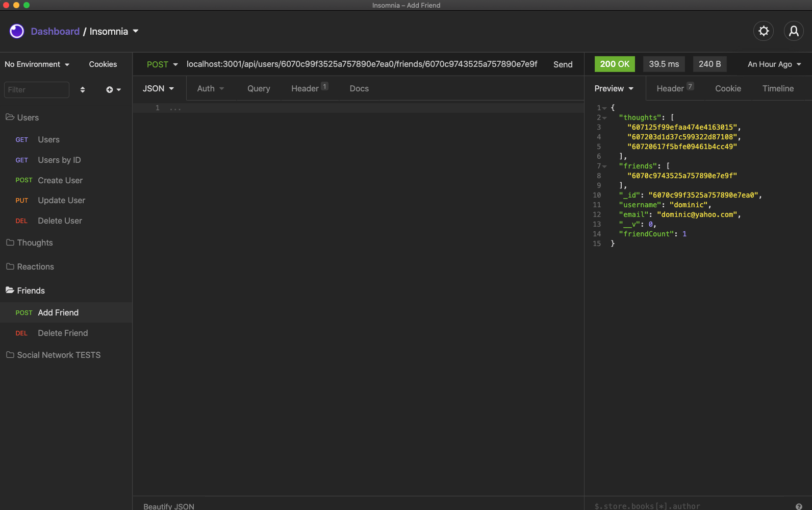This screenshot has width=812, height=510.
Task: Open the Auth type dropdown
Action: point(211,88)
